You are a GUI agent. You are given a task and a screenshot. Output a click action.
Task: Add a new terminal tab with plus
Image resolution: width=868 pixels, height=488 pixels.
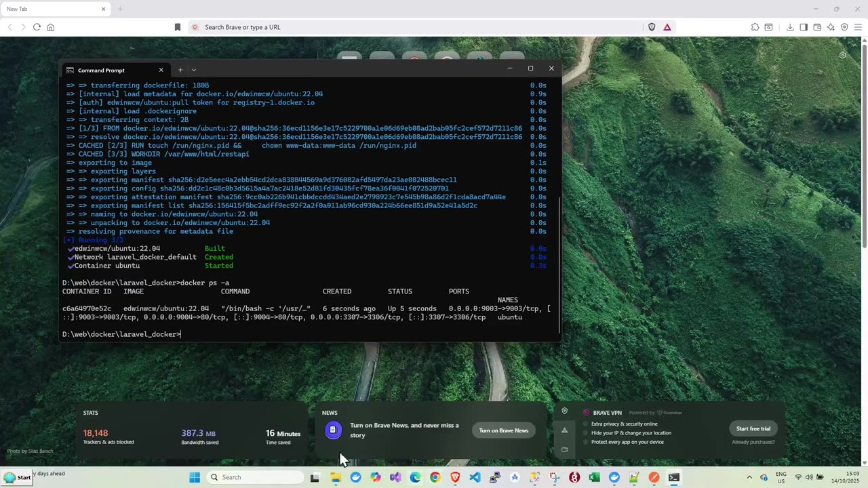pyautogui.click(x=180, y=70)
